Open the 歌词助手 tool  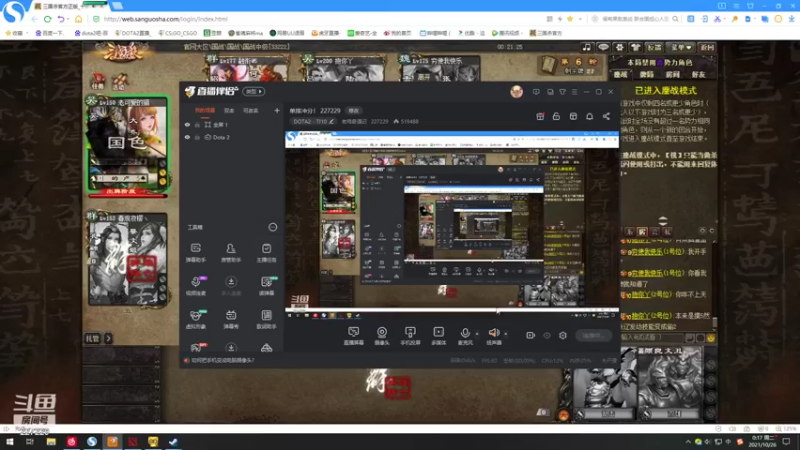[266, 319]
